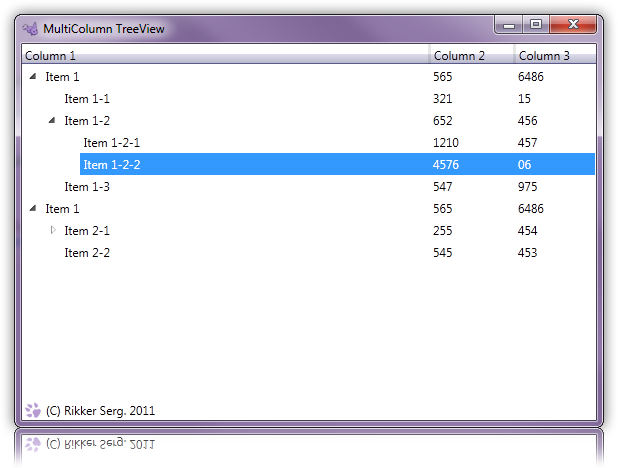Click the 4576 value in Column 2
The image size is (618, 468).
[446, 165]
